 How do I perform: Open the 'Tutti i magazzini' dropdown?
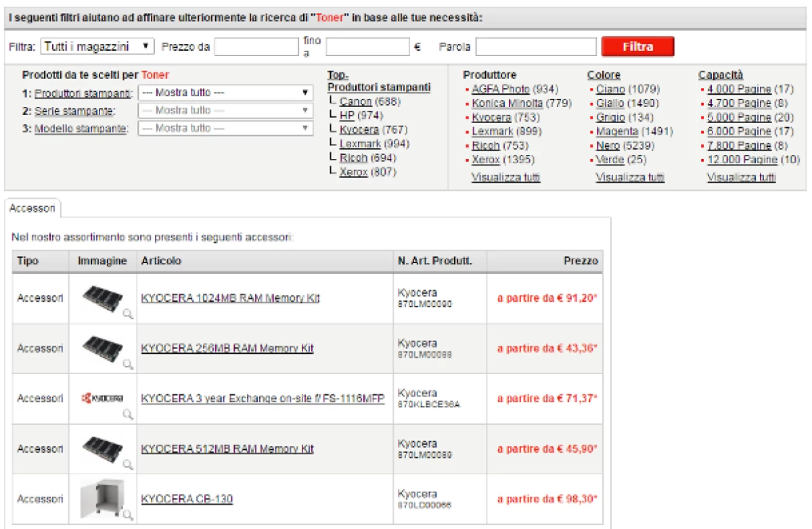[x=97, y=47]
